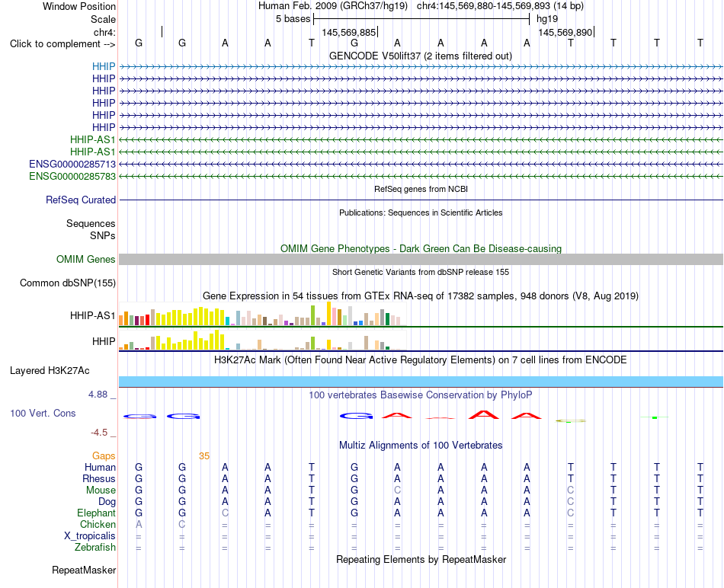Click the '100 Vert. Cons' track label
Image resolution: width=724 pixels, height=588 pixels.
(x=43, y=413)
